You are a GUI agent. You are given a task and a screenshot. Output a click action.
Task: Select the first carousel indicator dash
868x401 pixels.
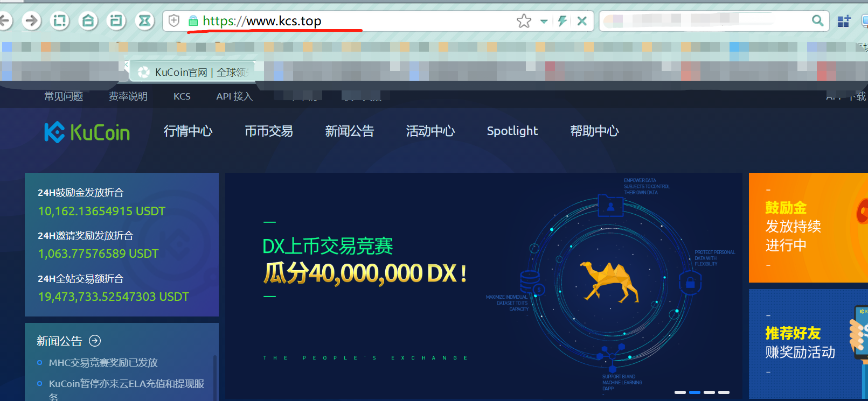coord(680,392)
